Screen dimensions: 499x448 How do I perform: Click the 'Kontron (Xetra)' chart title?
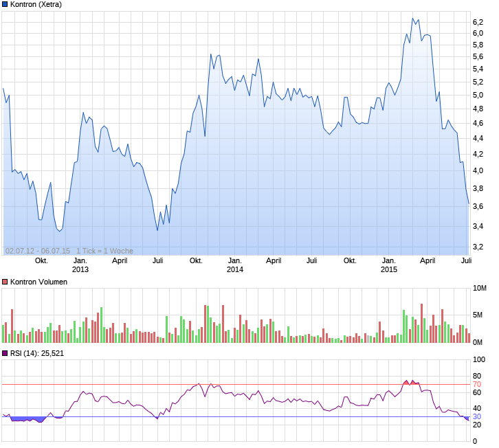click(36, 4)
